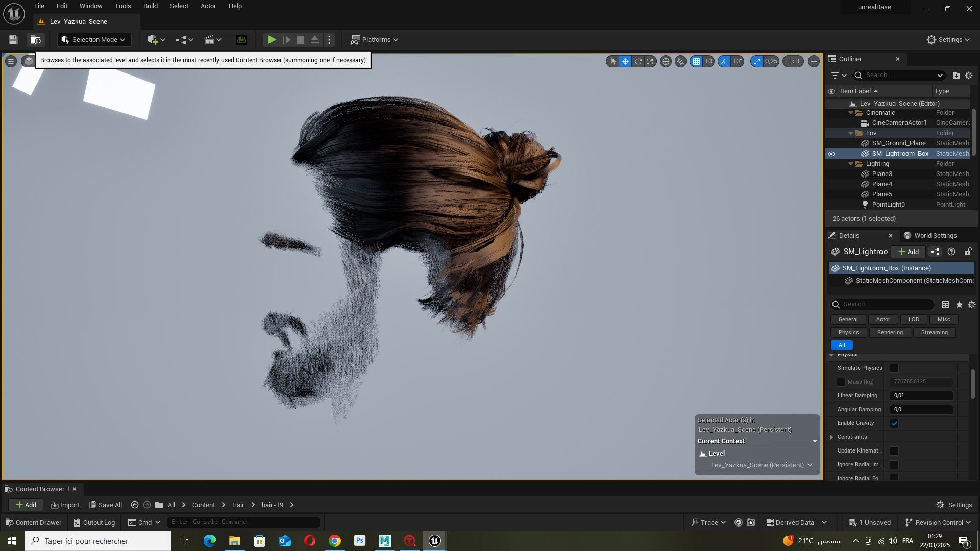Image resolution: width=980 pixels, height=551 pixels.
Task: Activate the Translate move gizmo tool
Action: [x=625, y=61]
